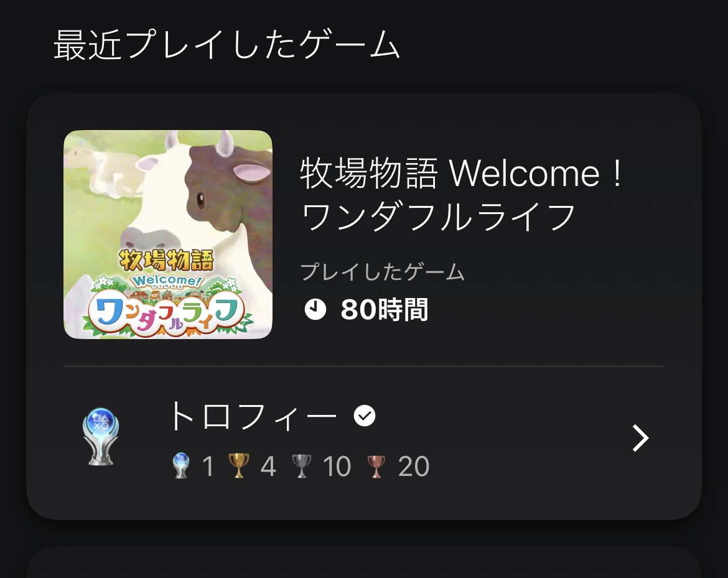The width and height of the screenshot is (728, 578).
Task: Click the silver trophy icon
Action: (301, 466)
